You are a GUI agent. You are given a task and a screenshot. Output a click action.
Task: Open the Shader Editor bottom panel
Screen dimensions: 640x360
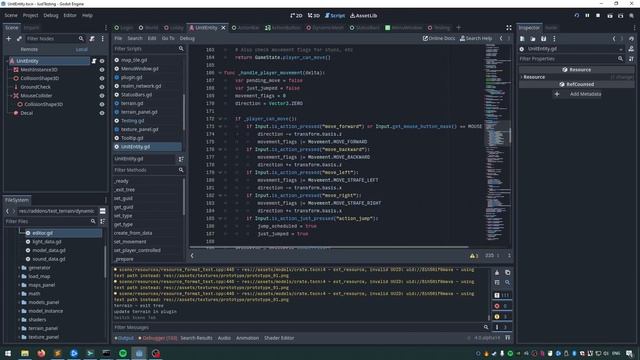click(279, 338)
